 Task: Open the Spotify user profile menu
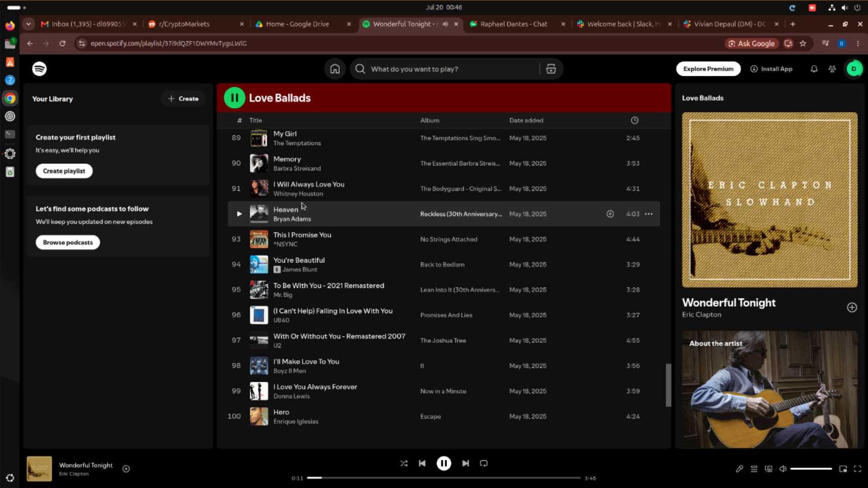(x=854, y=69)
